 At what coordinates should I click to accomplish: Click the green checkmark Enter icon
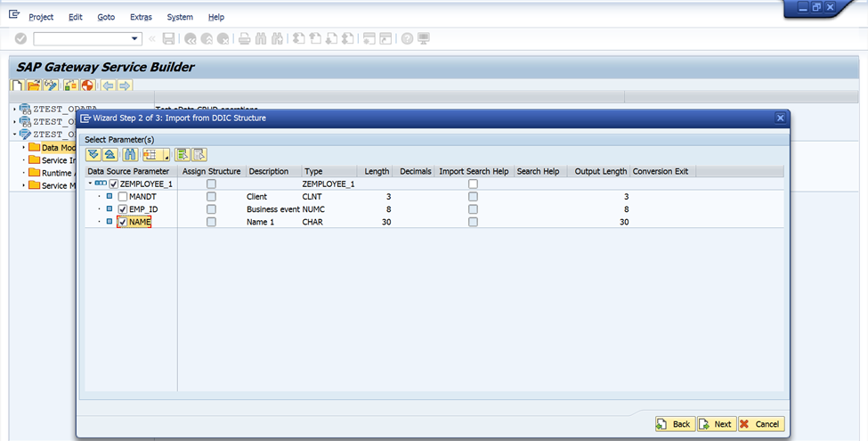[x=20, y=39]
